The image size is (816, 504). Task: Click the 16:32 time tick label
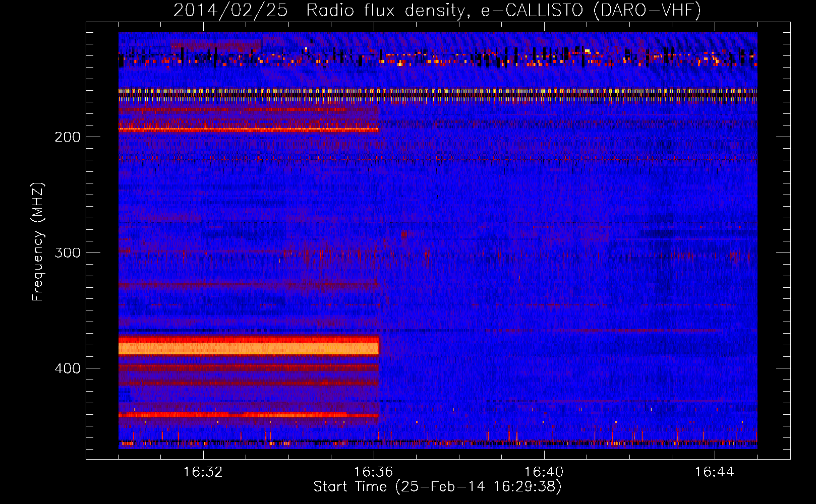click(x=203, y=472)
